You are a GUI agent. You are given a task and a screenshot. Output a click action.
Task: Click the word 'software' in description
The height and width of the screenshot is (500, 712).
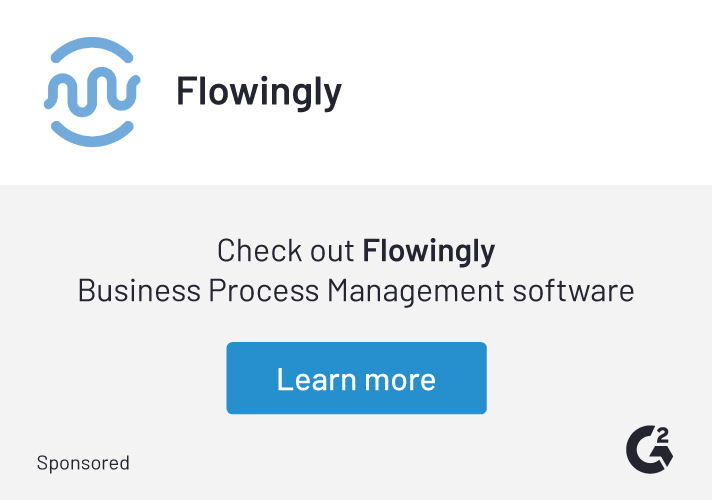[574, 291]
